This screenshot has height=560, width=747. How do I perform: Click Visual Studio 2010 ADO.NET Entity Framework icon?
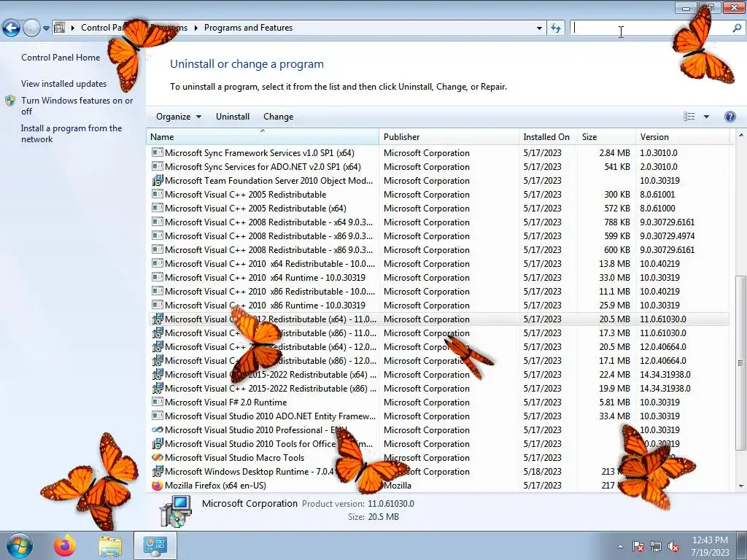pos(158,416)
